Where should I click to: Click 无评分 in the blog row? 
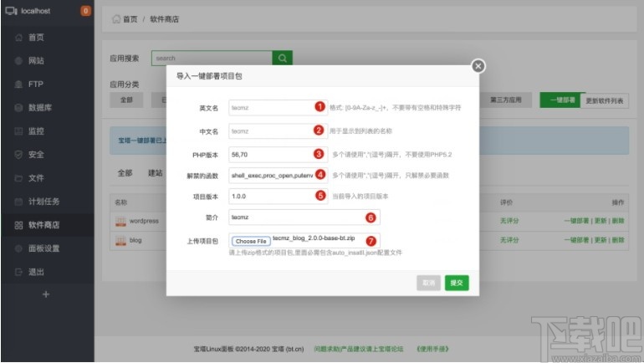tap(509, 240)
